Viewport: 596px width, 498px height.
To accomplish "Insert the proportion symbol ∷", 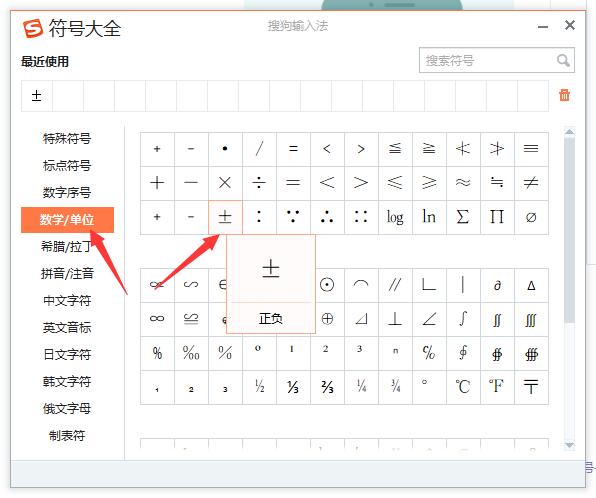I will point(361,217).
